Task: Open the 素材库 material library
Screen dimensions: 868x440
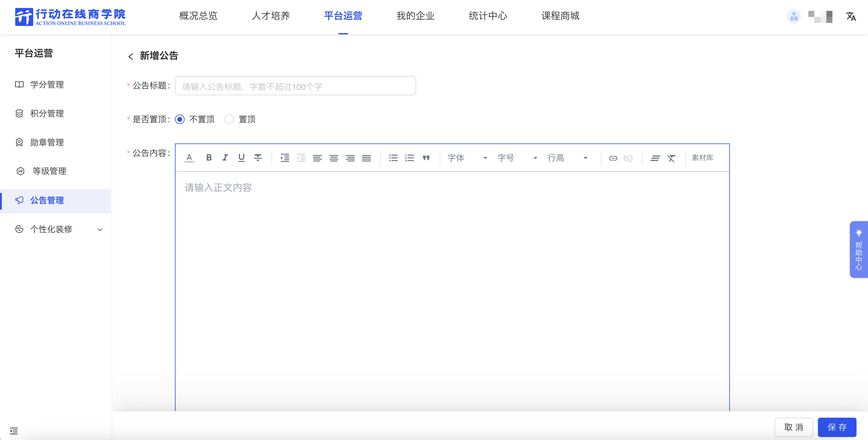Action: point(702,158)
